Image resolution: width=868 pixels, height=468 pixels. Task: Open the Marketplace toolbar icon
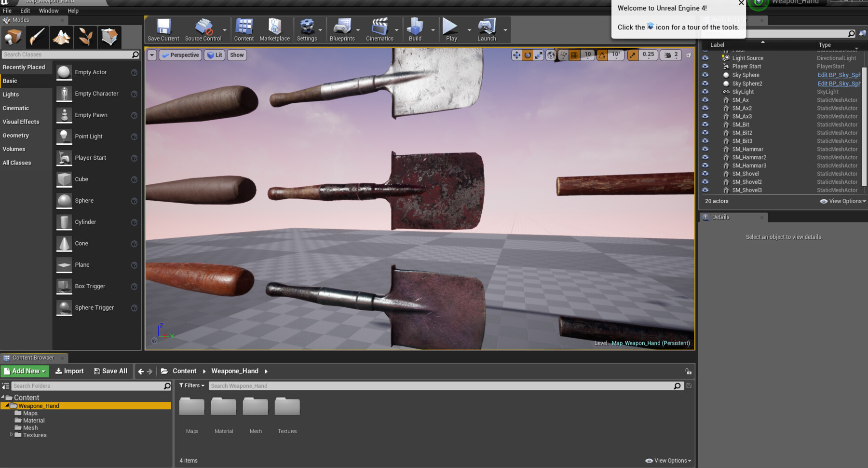[x=274, y=30]
